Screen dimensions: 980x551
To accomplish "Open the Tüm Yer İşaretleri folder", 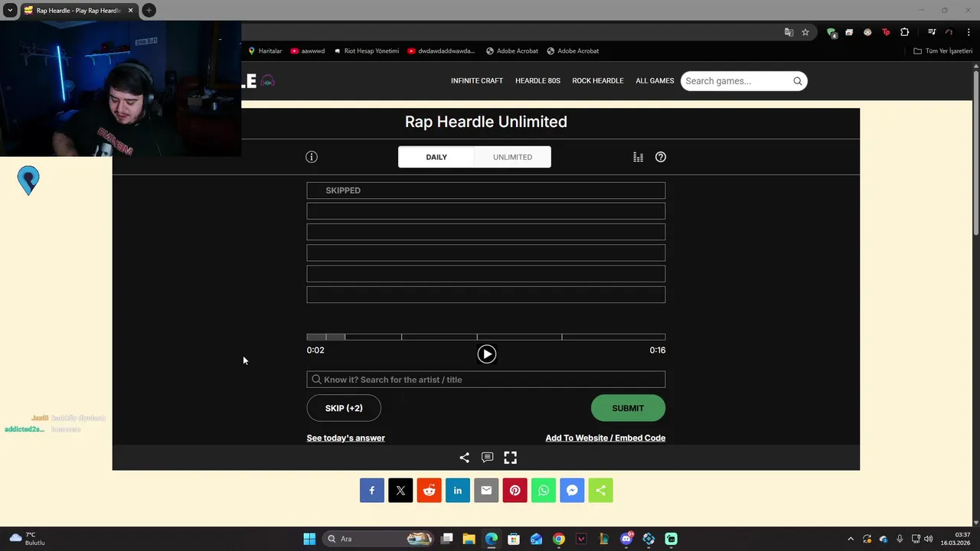I will (x=942, y=51).
